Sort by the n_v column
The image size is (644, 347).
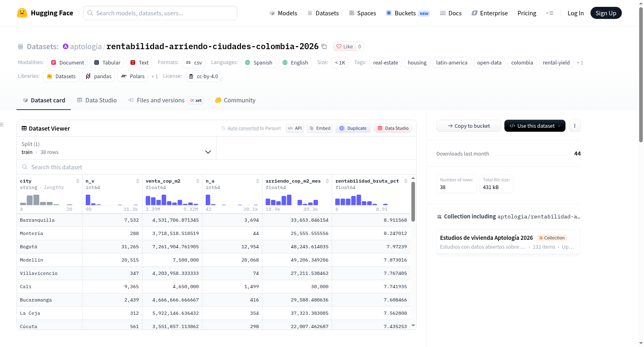(x=138, y=181)
